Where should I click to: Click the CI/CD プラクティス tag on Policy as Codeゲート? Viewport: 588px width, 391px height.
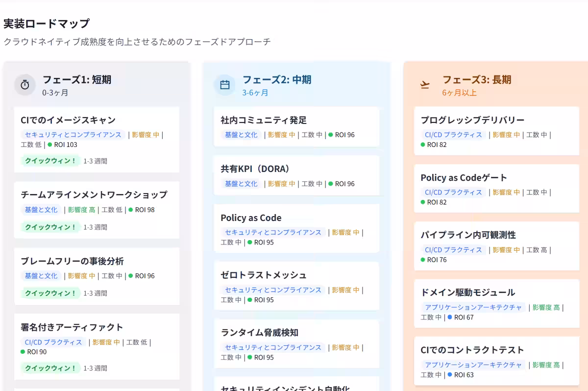point(453,192)
